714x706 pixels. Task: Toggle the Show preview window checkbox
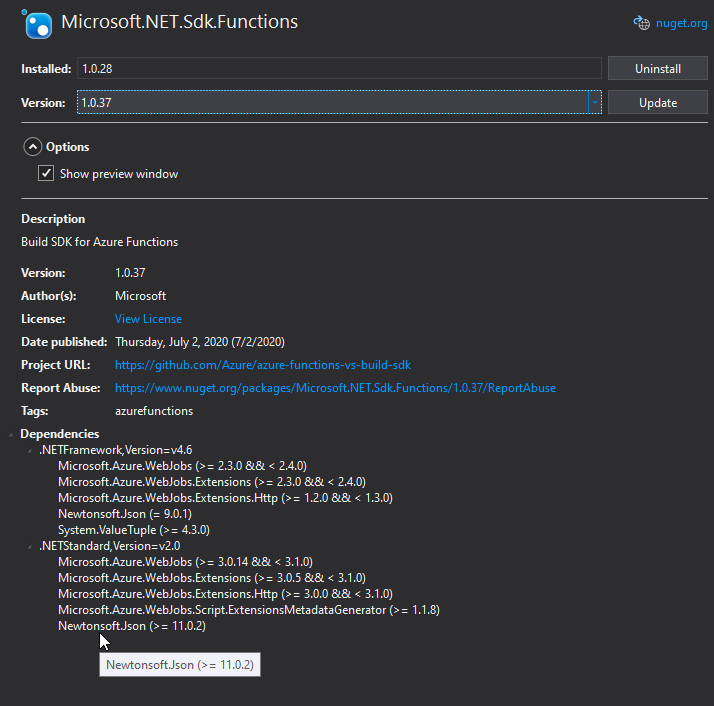coord(46,174)
